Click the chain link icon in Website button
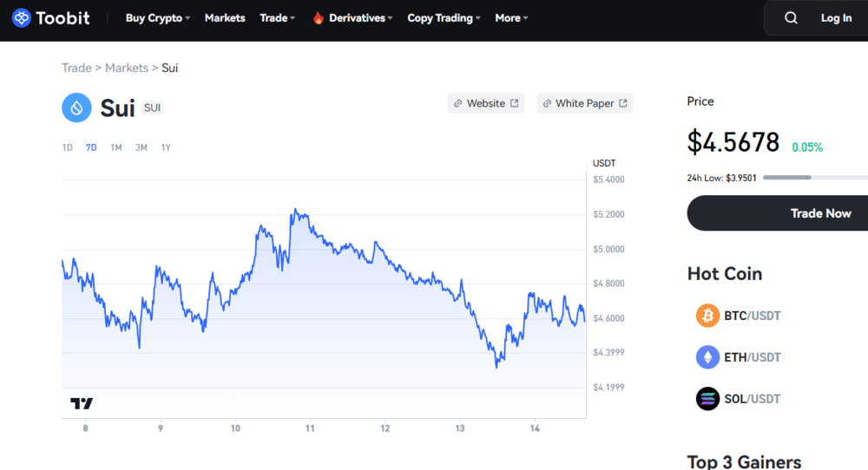The height and width of the screenshot is (470, 868). pyautogui.click(x=457, y=103)
